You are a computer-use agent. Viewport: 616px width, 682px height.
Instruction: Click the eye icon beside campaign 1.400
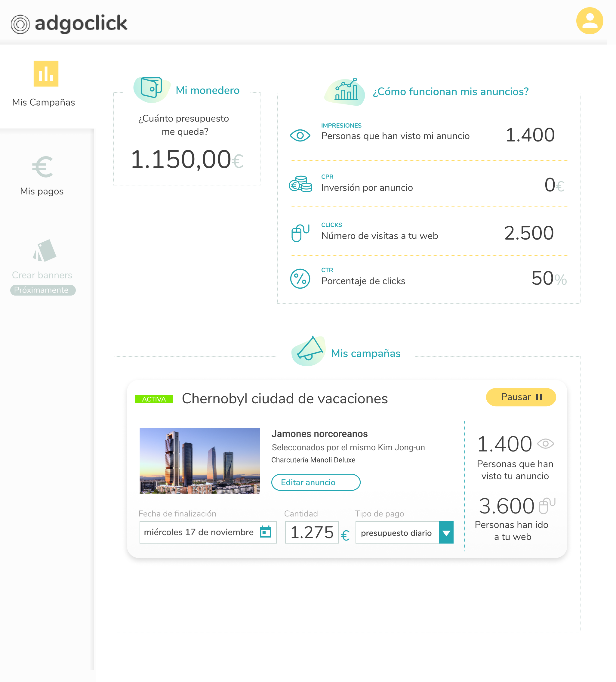pyautogui.click(x=545, y=444)
